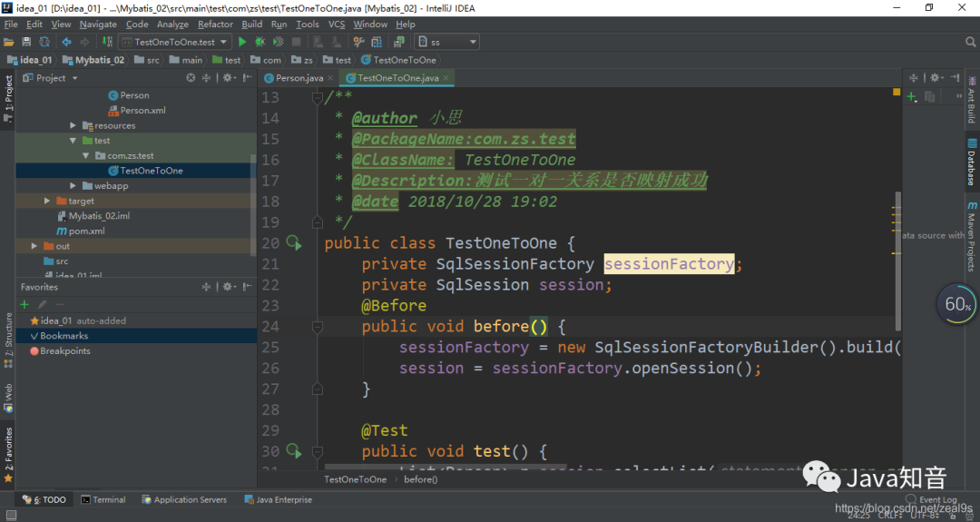The width and height of the screenshot is (980, 522).
Task: Open the Navigate menu
Action: tap(98, 24)
